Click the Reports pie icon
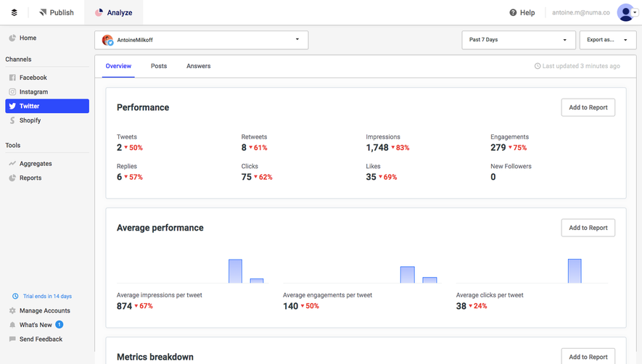This screenshot has width=642, height=364. (12, 178)
